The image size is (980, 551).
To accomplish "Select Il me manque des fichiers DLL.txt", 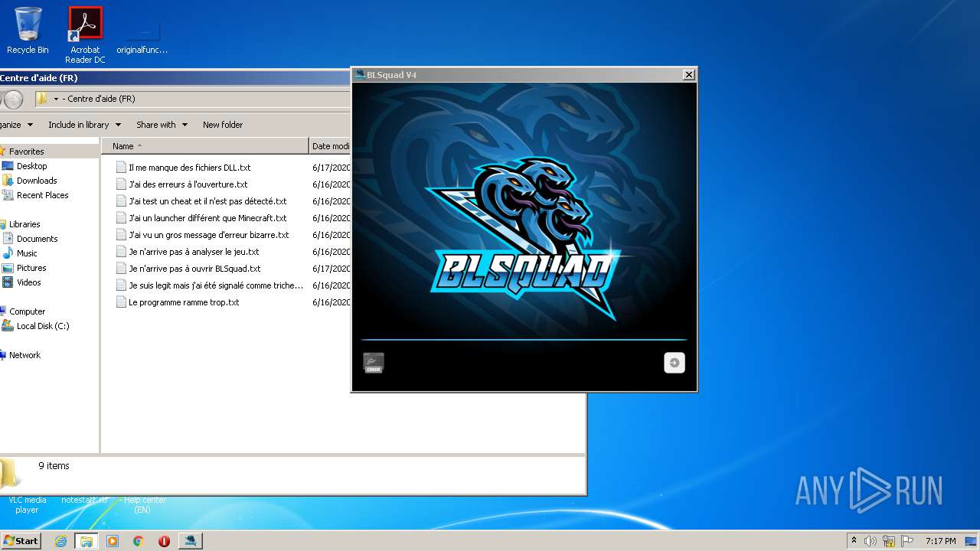I will pyautogui.click(x=189, y=168).
